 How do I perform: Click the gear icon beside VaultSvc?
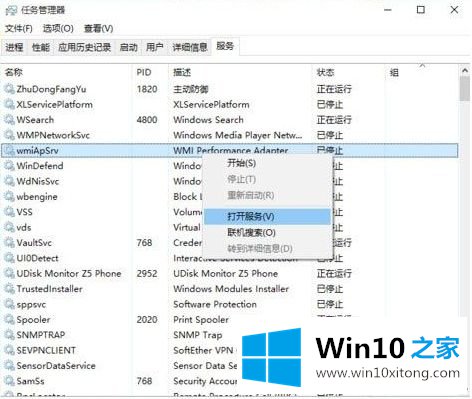click(9, 243)
